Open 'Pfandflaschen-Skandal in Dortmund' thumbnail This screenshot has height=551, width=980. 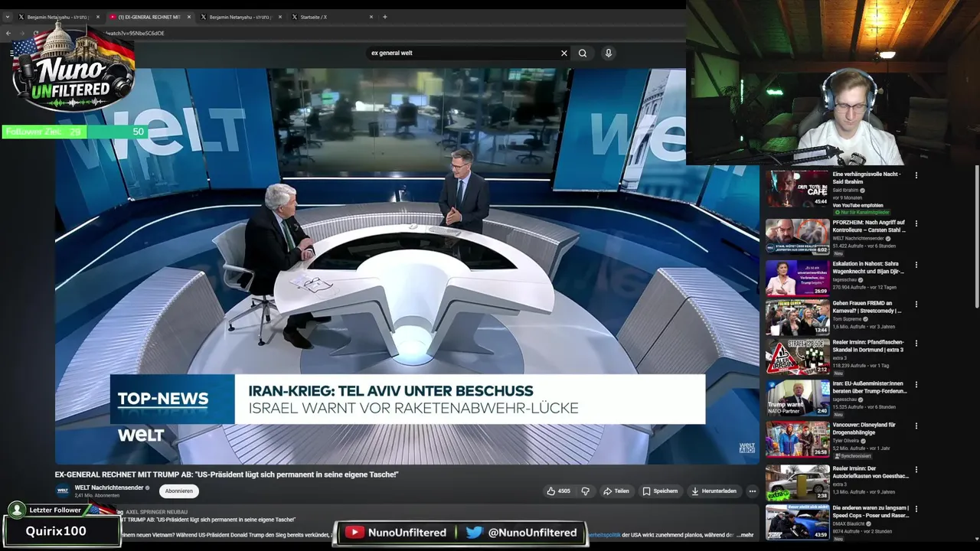[x=797, y=357]
